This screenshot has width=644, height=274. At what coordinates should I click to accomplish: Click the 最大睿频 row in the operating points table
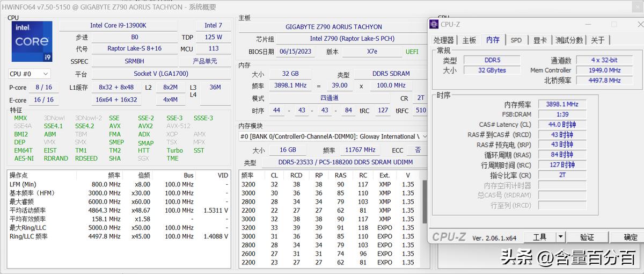[x=119, y=201]
